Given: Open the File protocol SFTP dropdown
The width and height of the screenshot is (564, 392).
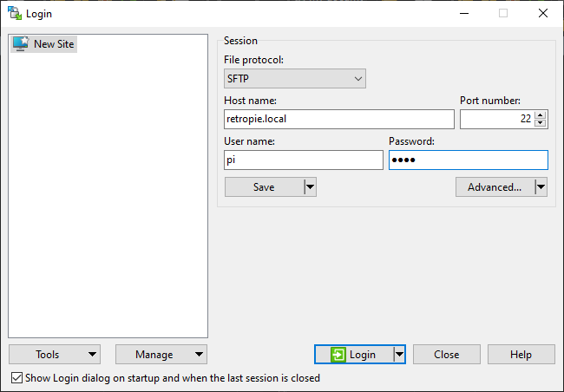Looking at the screenshot, I should click(294, 79).
